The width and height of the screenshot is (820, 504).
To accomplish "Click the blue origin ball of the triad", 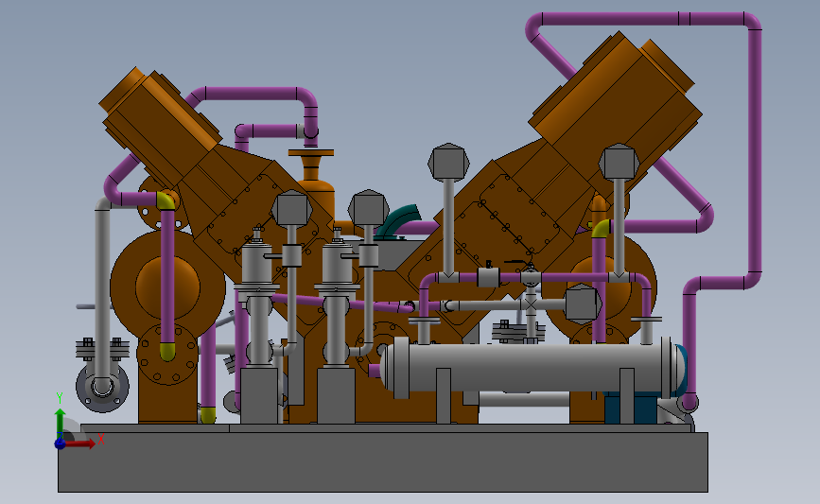I will pos(60,443).
